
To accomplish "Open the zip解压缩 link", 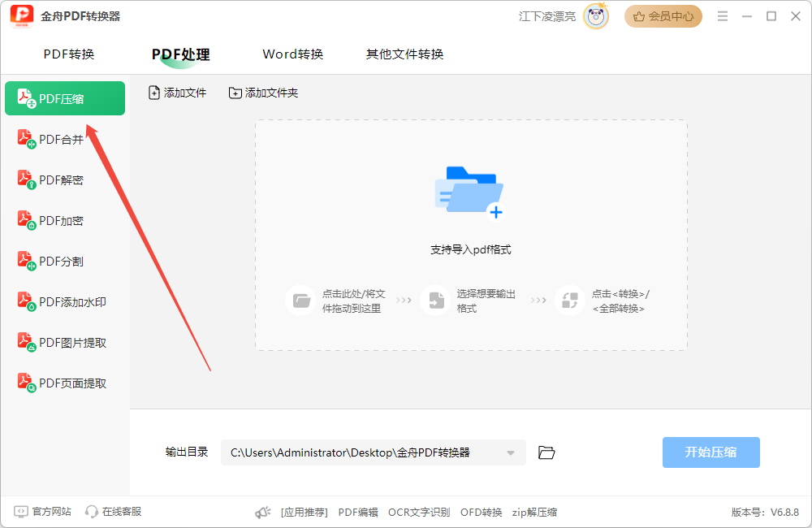I will (x=534, y=513).
